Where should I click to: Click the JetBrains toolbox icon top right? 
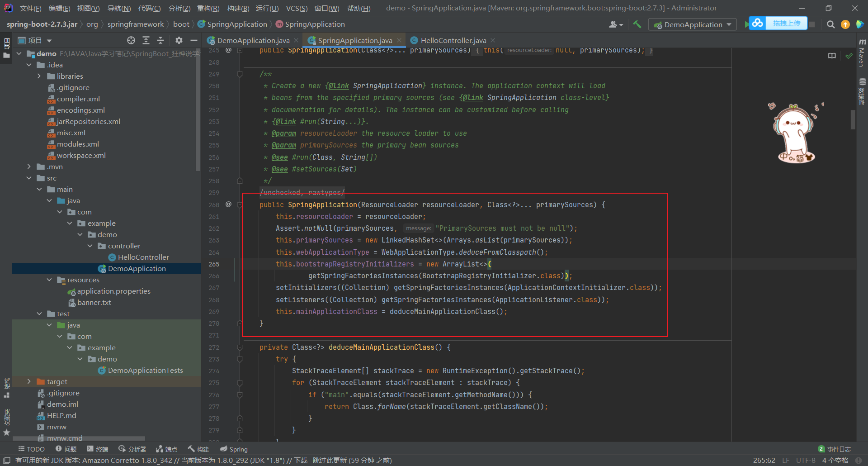[x=859, y=24]
